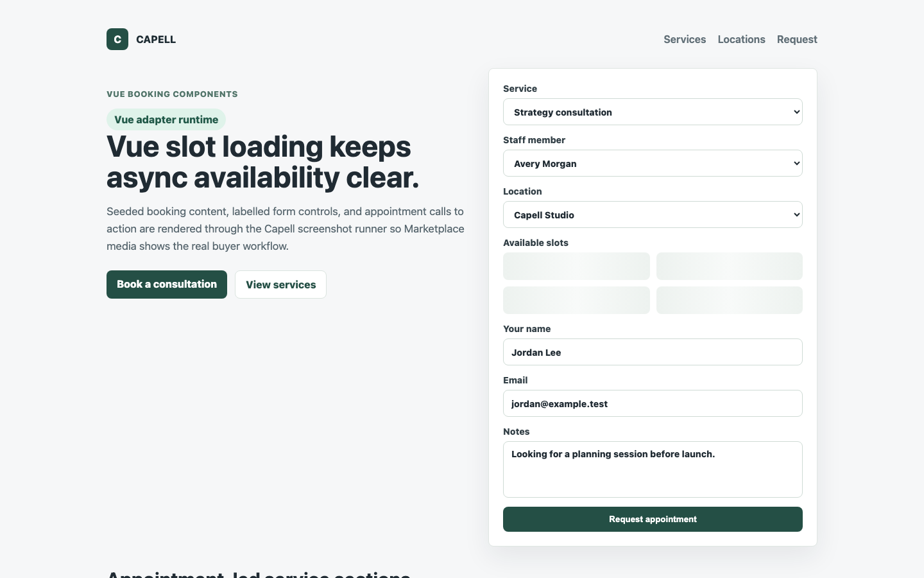Submit the Request appointment button
The width and height of the screenshot is (924, 578).
653,519
